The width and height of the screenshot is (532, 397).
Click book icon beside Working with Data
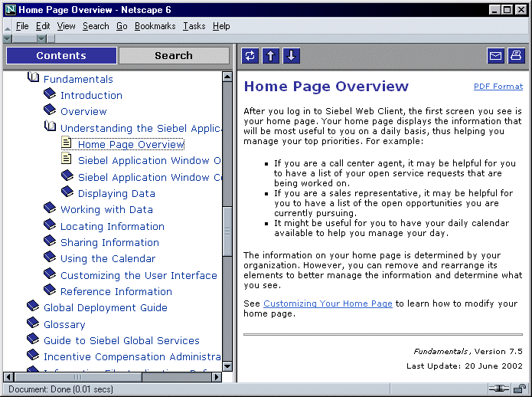click(x=50, y=208)
